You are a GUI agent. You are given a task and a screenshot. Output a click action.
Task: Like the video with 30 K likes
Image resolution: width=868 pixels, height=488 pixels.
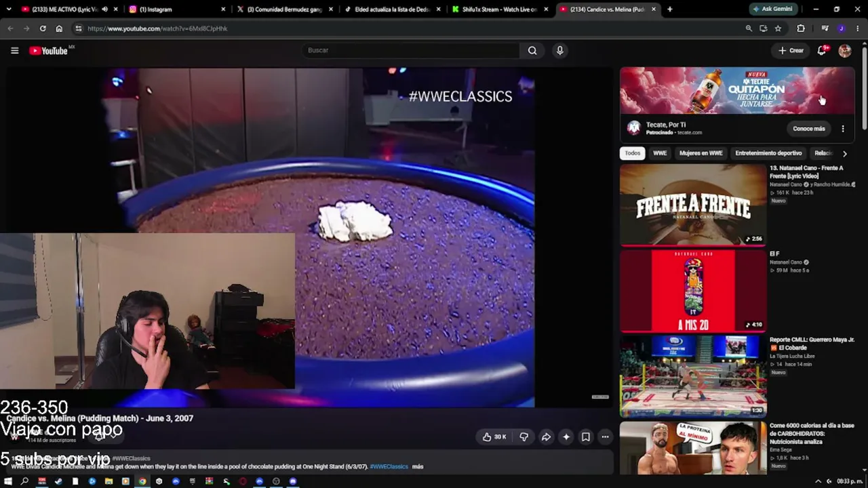[494, 437]
